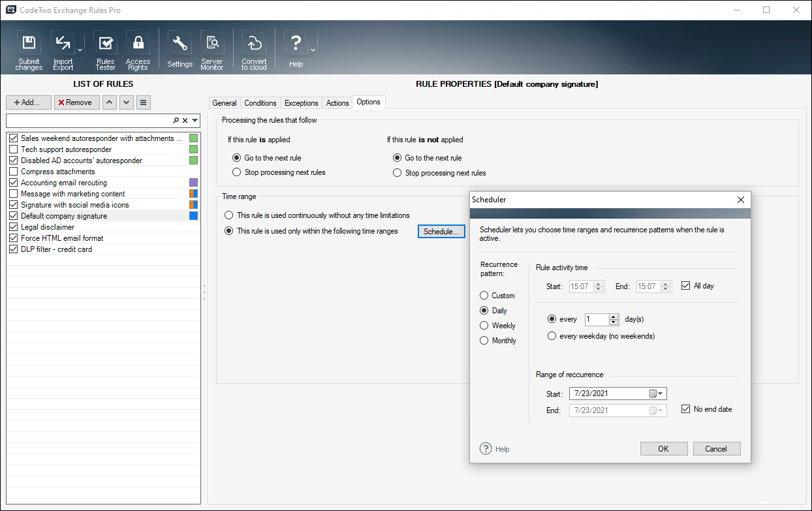The image size is (812, 511).
Task: Enable the Compress attachments rule checkbox
Action: (14, 172)
